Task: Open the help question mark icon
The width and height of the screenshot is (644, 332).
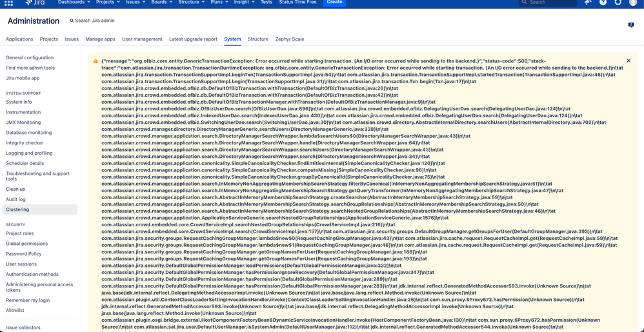Action: tap(603, 3)
